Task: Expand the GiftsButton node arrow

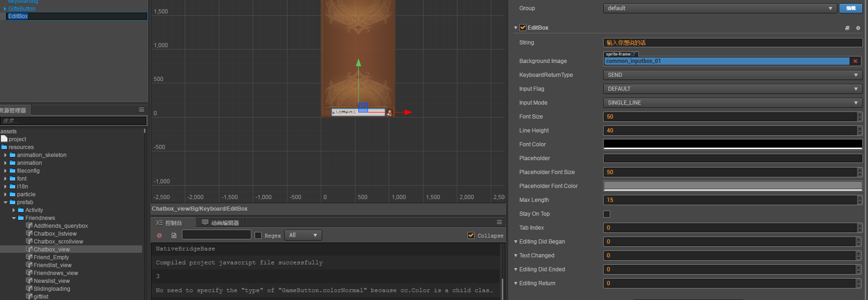Action: (5, 8)
